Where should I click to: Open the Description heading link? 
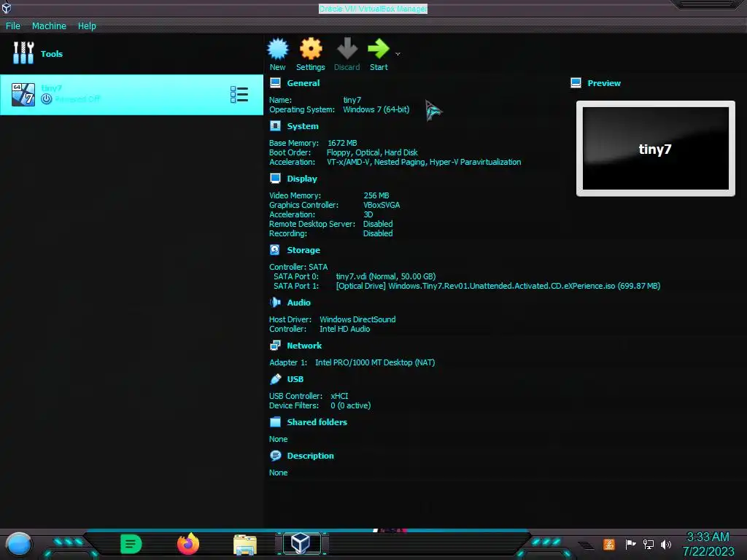coord(310,456)
